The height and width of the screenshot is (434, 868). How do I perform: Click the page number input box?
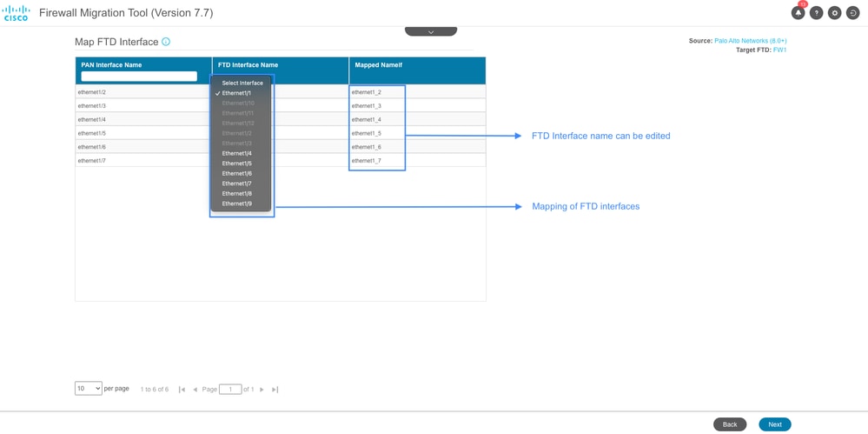tap(230, 390)
